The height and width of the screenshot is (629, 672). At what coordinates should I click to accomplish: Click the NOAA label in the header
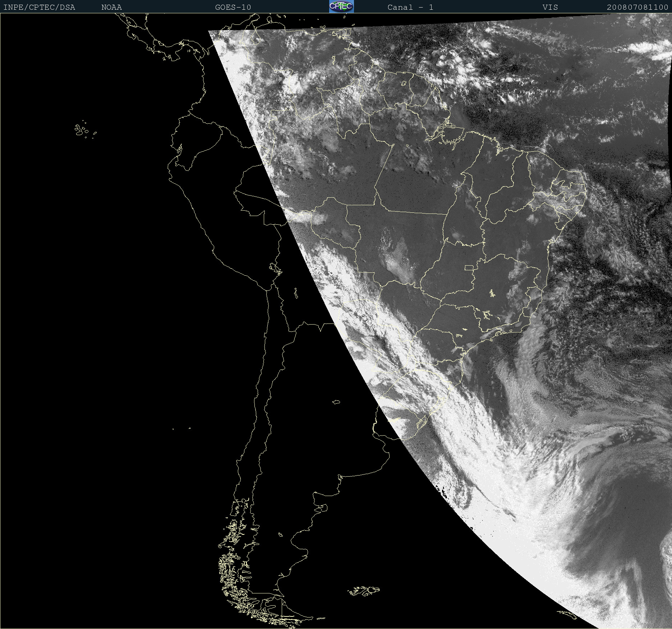coord(111,7)
